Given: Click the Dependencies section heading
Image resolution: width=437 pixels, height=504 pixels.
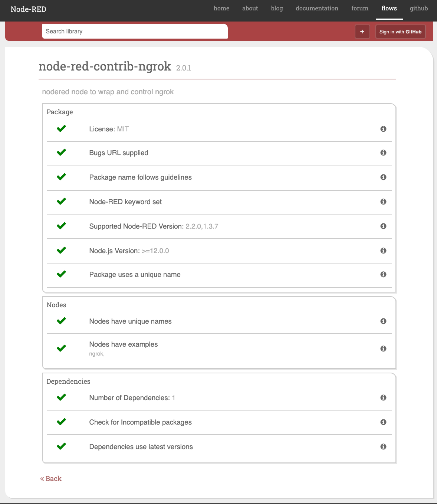Looking at the screenshot, I should [x=69, y=382].
